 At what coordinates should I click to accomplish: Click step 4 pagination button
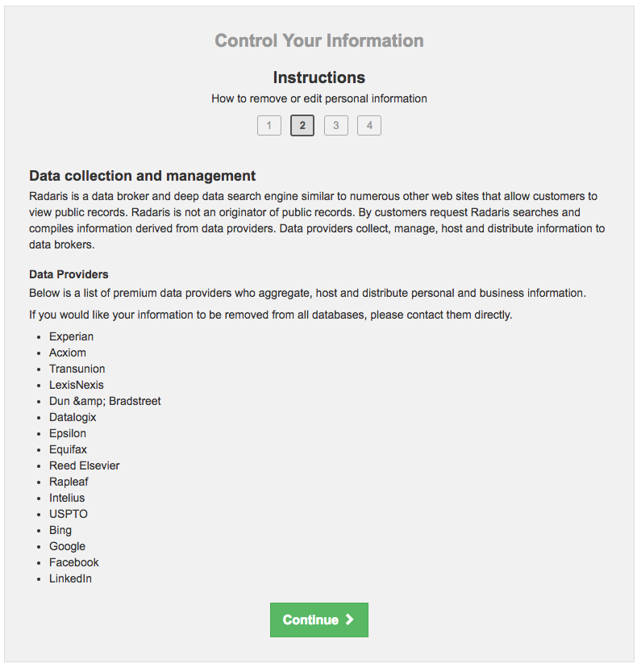369,125
